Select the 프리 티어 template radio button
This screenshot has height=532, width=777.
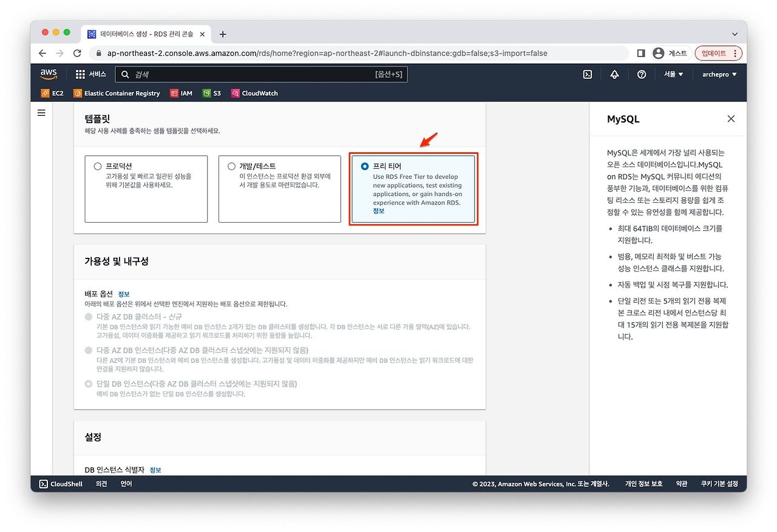[x=365, y=166]
